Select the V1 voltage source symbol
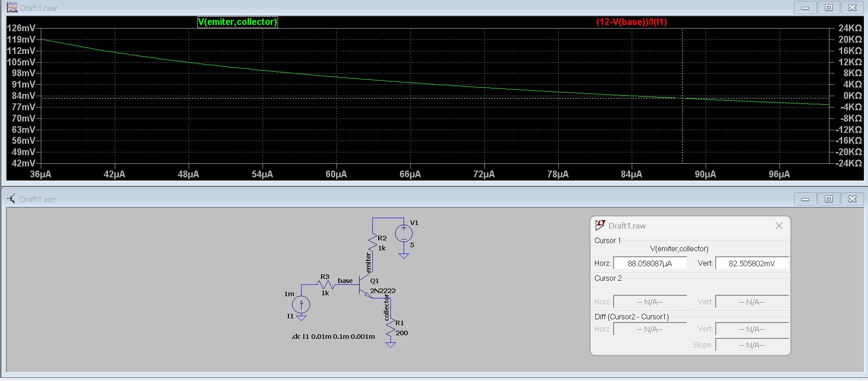This screenshot has height=381, width=868. click(x=404, y=234)
